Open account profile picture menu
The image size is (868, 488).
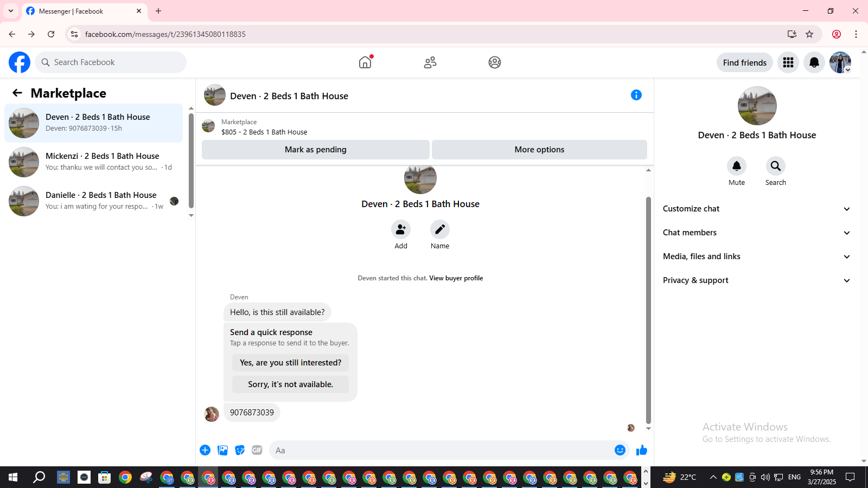click(840, 62)
